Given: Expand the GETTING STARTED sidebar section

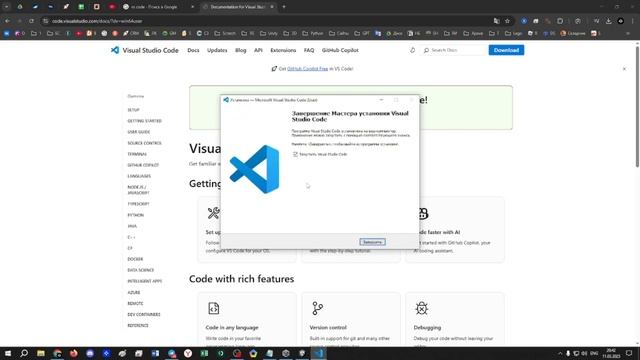Looking at the screenshot, I should pyautogui.click(x=144, y=121).
